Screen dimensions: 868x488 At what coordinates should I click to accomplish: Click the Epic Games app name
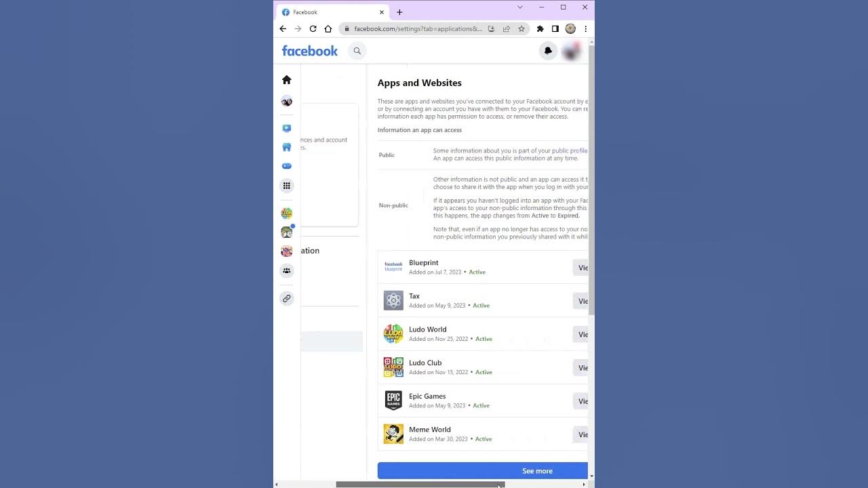427,396
